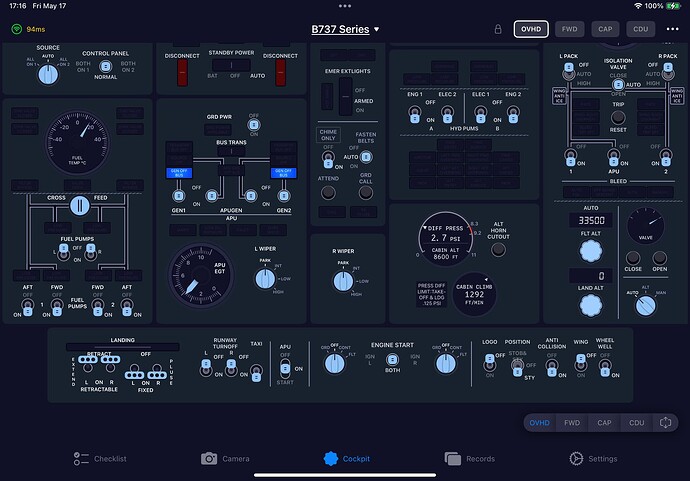Toggle the ENG 2 hydraulic pump switch
690x481 pixels.
click(513, 114)
